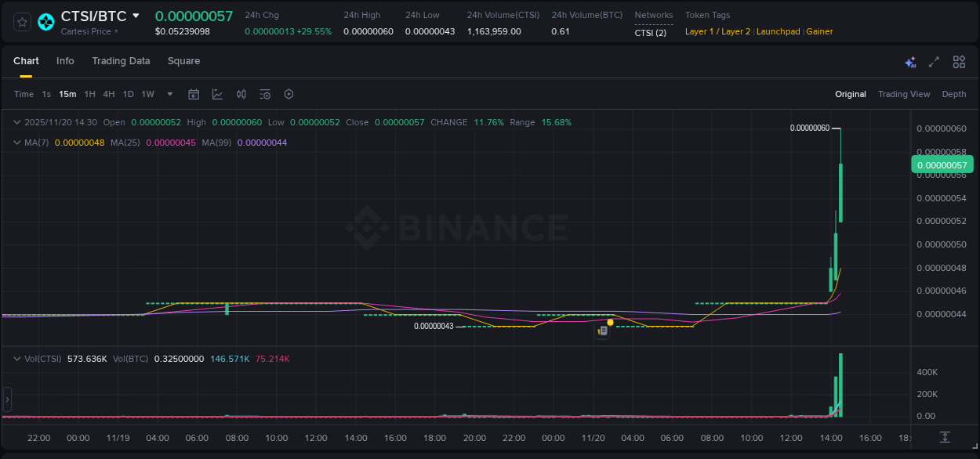The image size is (980, 459).
Task: Select the chart style icon
Action: (x=217, y=94)
